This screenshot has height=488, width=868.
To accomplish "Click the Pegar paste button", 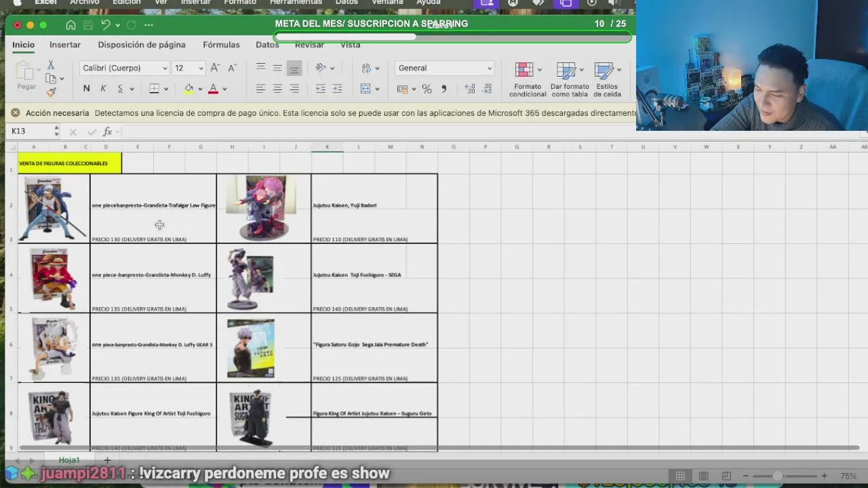I will coord(26,76).
